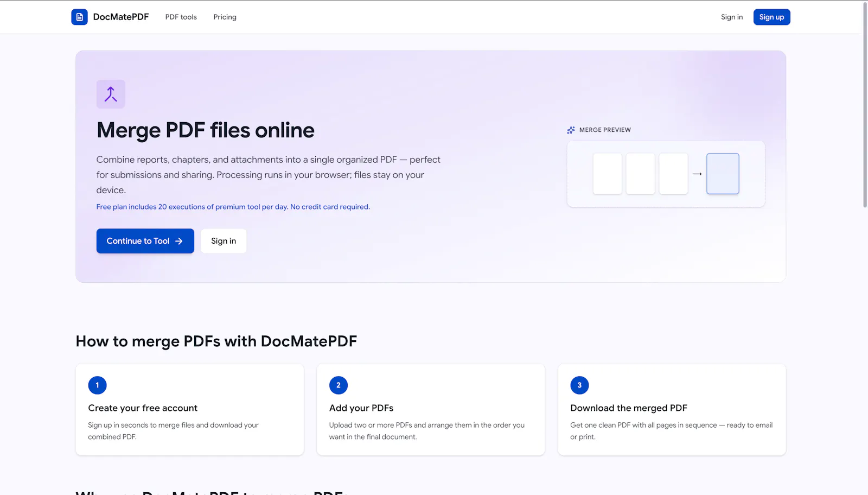Click the Add your PDFs title
This screenshot has width=868, height=495.
[361, 408]
